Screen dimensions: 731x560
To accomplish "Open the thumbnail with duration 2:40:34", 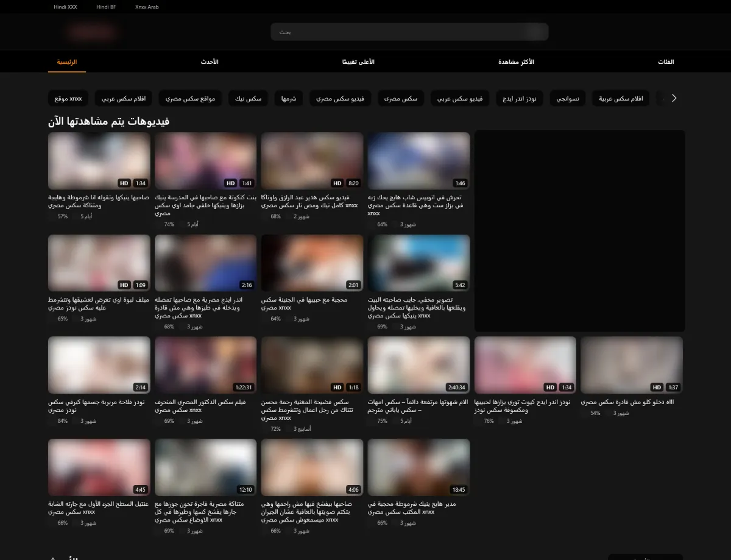I will 418,364.
